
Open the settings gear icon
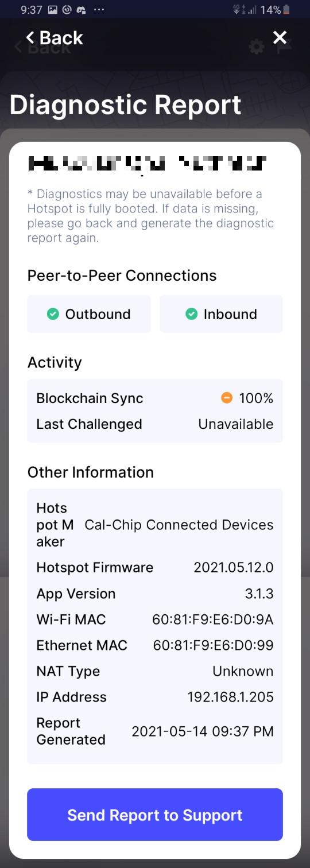coord(257,47)
